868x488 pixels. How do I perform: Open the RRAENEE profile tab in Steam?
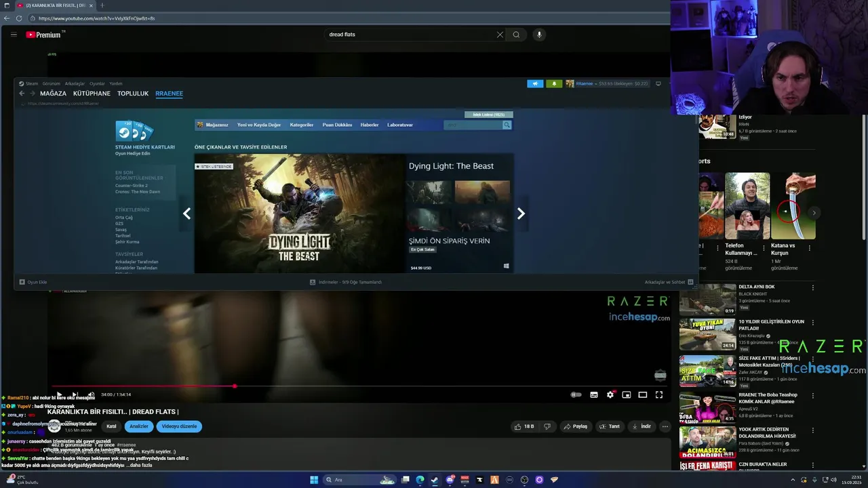[x=169, y=94]
